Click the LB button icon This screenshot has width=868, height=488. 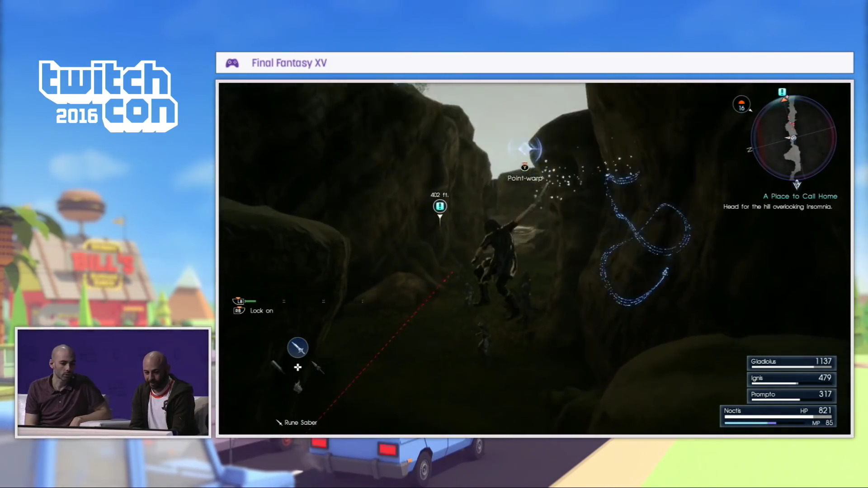point(238,301)
